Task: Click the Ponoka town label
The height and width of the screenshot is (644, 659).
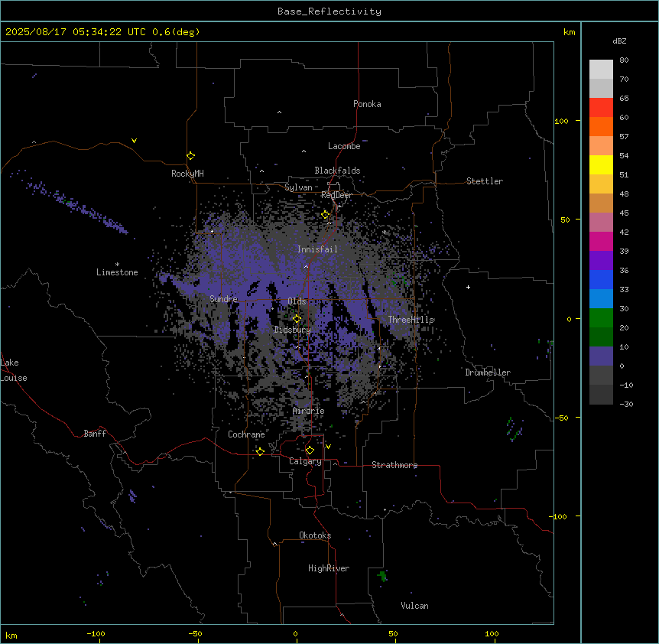Action: point(367,104)
